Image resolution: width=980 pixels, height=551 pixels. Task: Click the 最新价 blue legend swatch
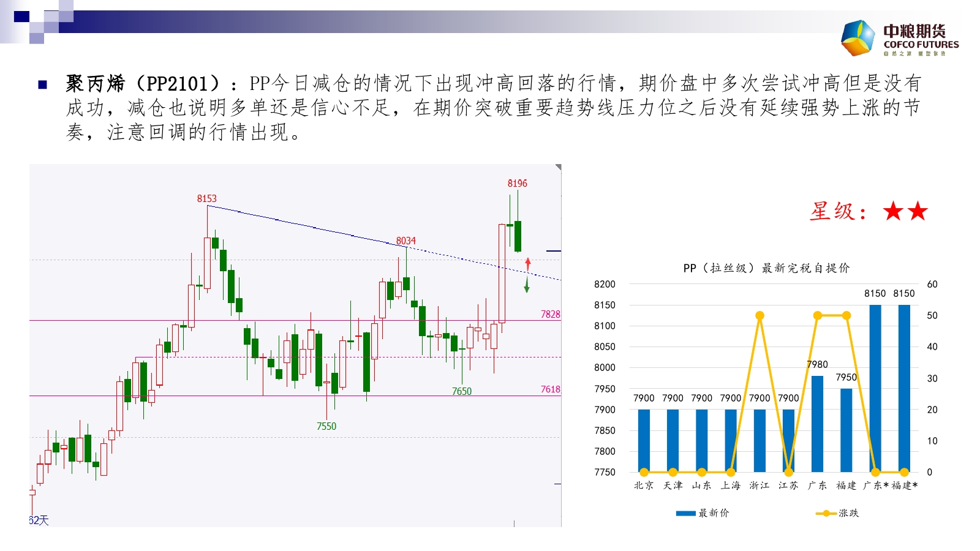coord(685,513)
